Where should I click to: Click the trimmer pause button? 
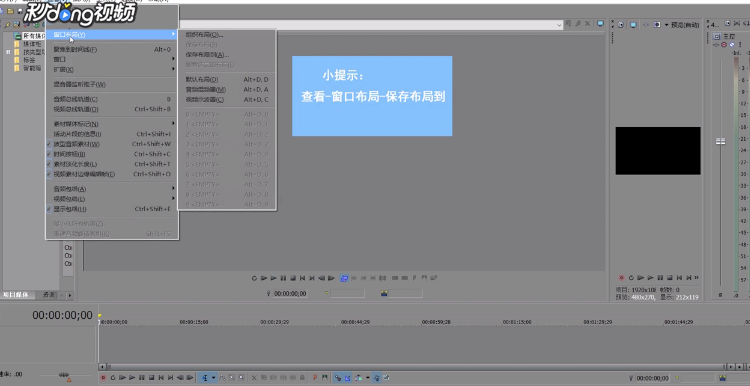[283, 278]
